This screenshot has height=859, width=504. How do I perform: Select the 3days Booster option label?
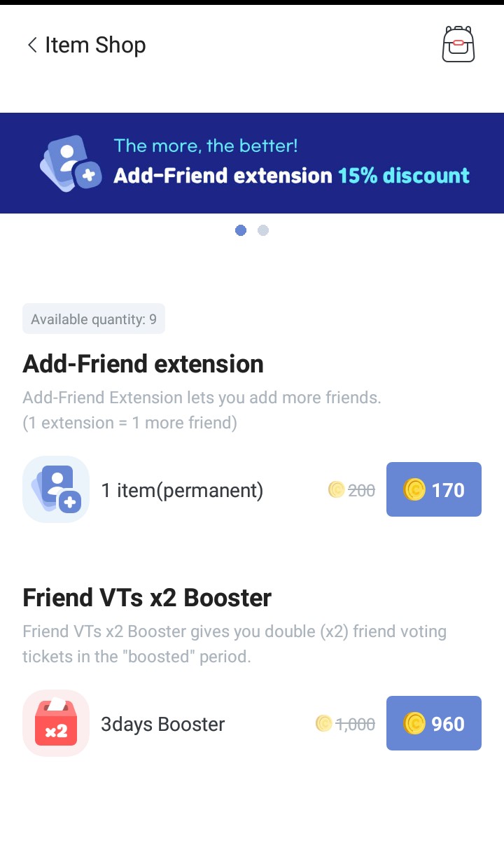(x=163, y=724)
